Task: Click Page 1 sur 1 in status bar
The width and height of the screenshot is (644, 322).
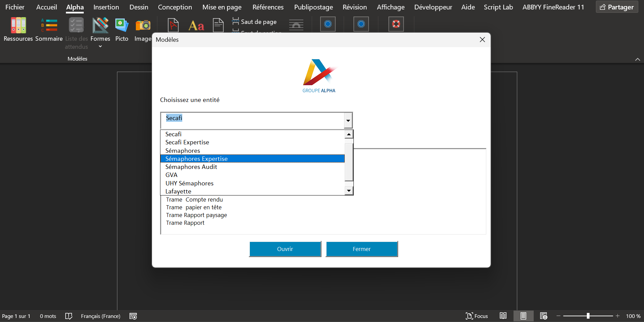Action: [x=16, y=316]
